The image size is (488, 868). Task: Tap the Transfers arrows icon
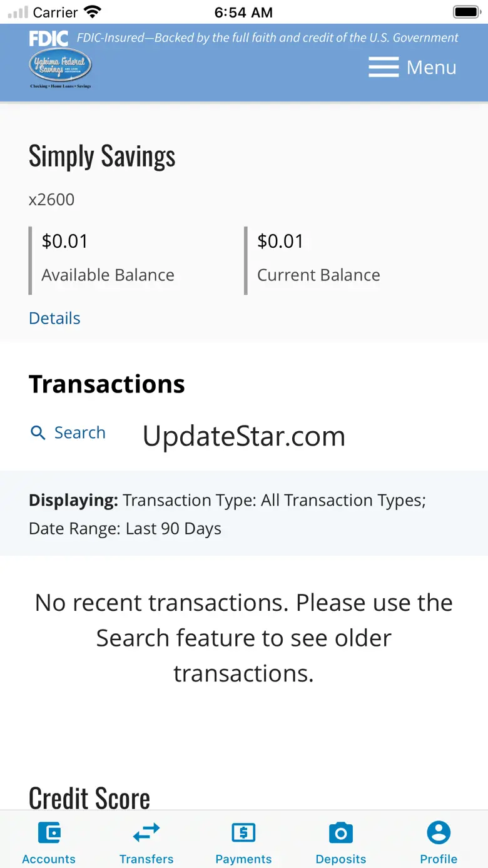tap(146, 833)
